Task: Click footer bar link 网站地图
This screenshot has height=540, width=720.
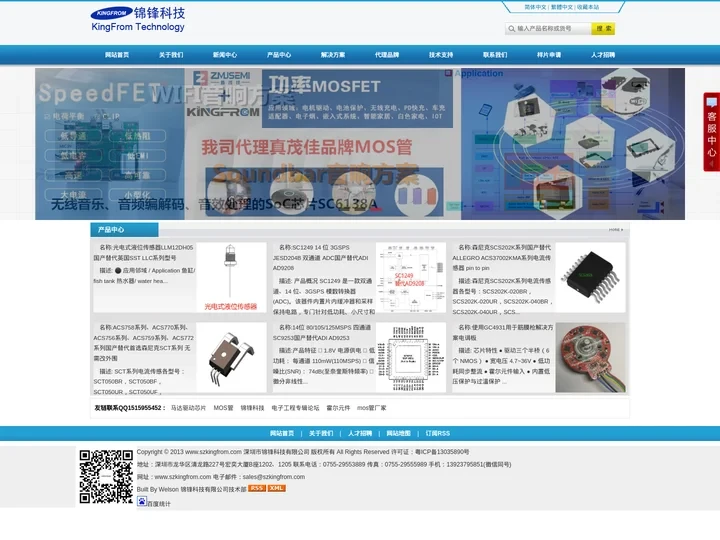Action: point(398,433)
